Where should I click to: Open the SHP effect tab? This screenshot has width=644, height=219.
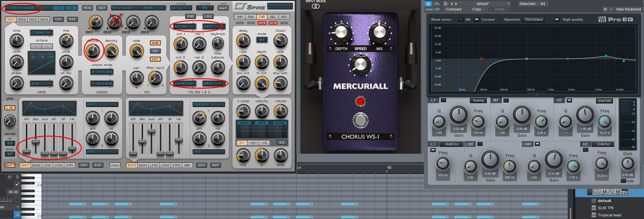pos(240,17)
